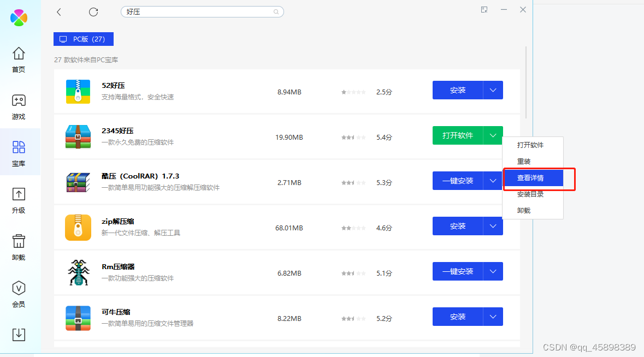644x357 pixels.
Task: Open the 卸载 uninstall section
Action: tap(19, 247)
